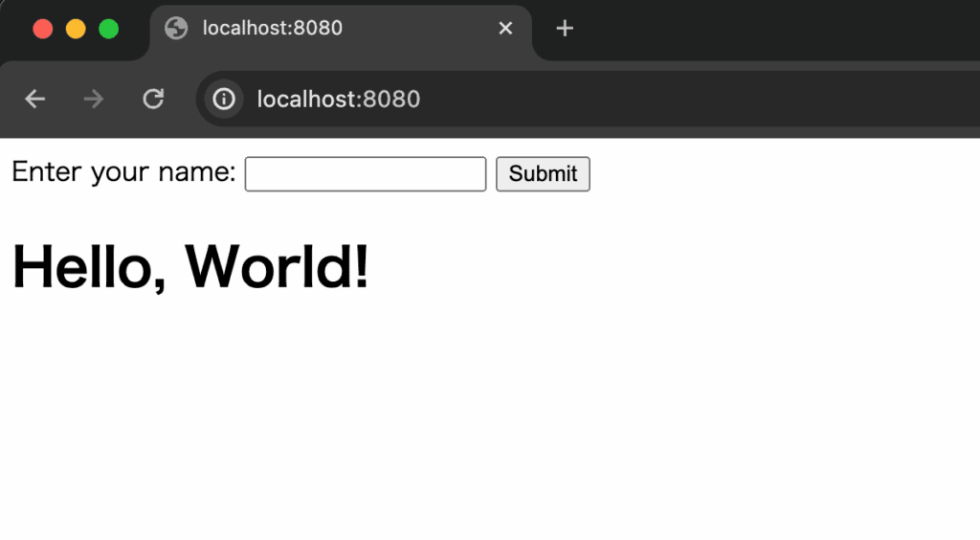Select the localhost:8080 browser tab

pos(341,32)
